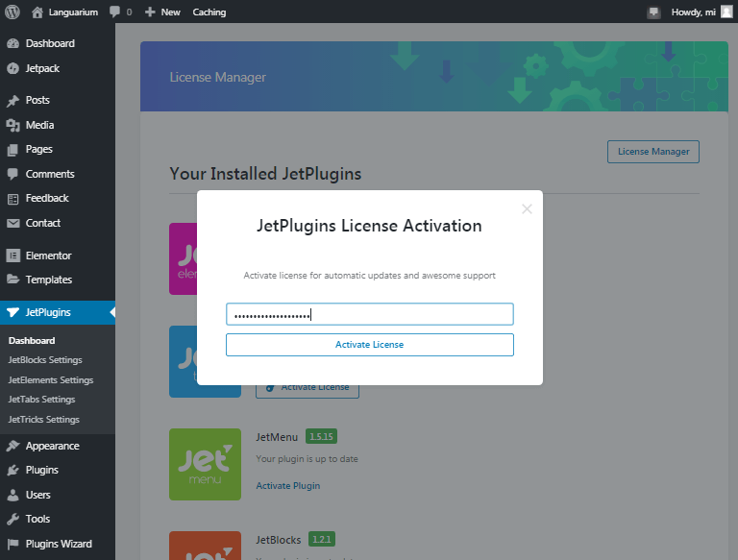Click the WordPress logo icon
This screenshot has height=560, width=738.
(12, 12)
